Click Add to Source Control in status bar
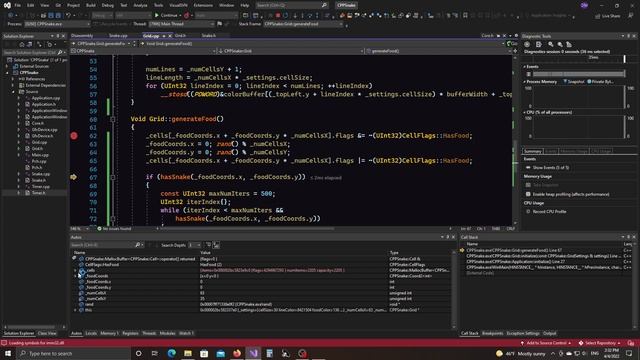This screenshot has height=360, width=640. pos(547,343)
